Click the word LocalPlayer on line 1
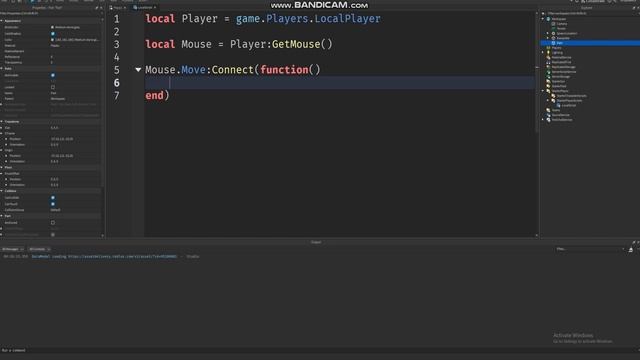 click(347, 19)
